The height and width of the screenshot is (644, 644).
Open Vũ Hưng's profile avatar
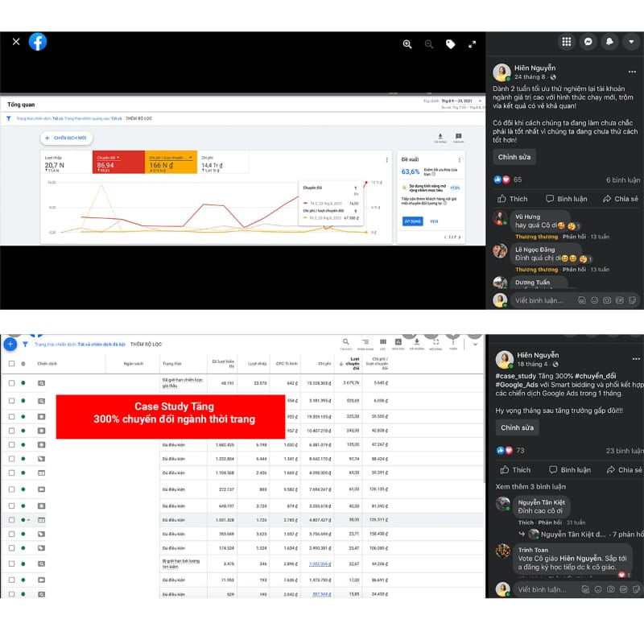pyautogui.click(x=500, y=218)
